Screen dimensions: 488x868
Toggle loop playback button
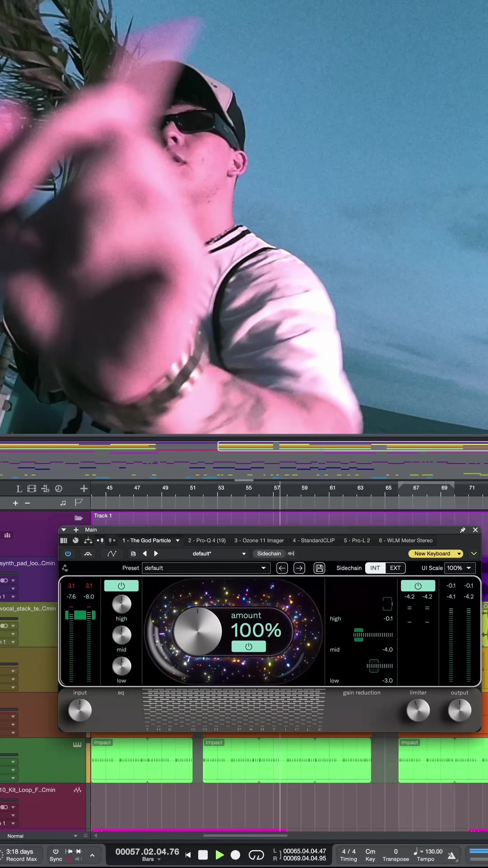(256, 855)
